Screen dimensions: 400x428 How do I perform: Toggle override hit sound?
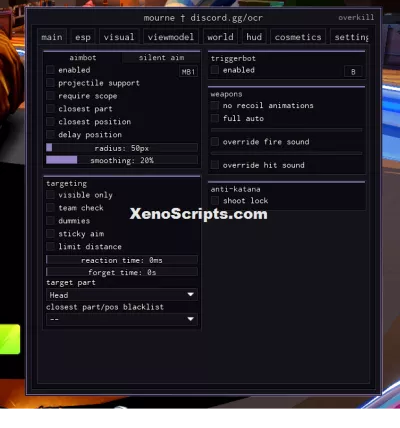tap(215, 165)
